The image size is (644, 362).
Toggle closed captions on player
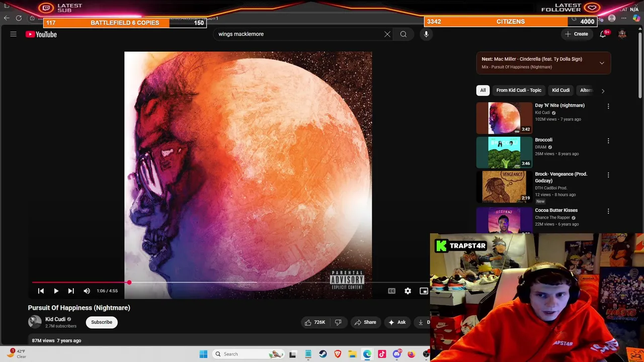[x=391, y=291]
